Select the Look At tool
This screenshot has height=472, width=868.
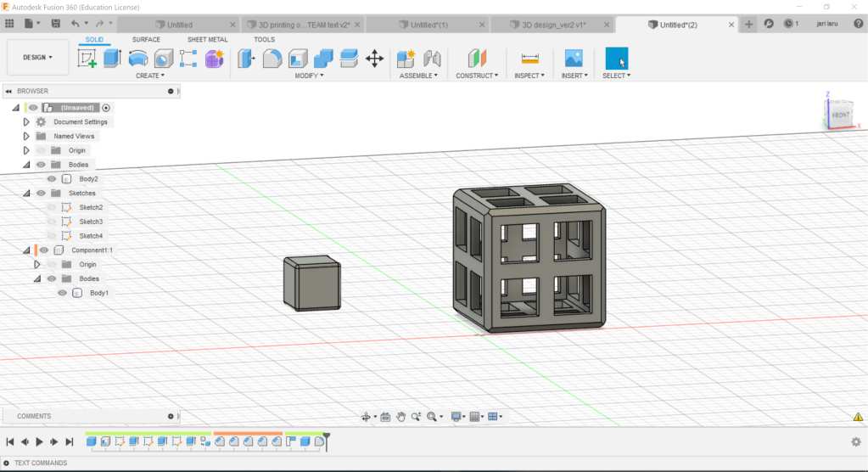(x=385, y=417)
